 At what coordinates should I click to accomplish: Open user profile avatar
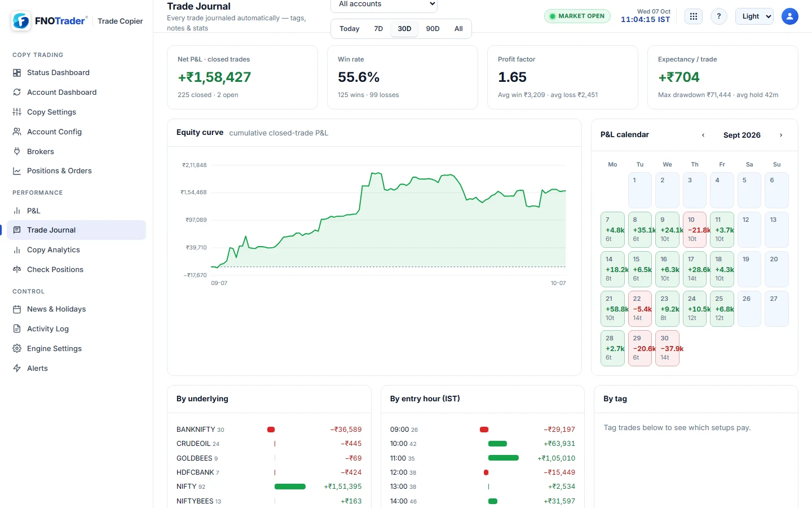tap(790, 16)
